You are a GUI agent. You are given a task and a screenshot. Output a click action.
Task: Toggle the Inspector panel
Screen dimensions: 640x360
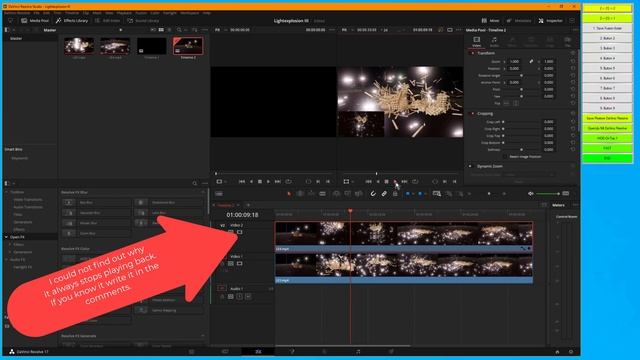550,20
